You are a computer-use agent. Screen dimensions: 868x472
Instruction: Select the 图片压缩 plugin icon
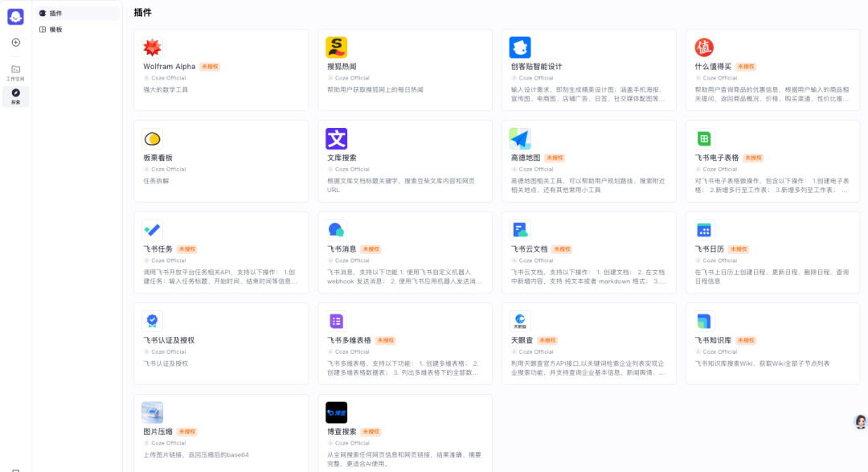coord(152,410)
